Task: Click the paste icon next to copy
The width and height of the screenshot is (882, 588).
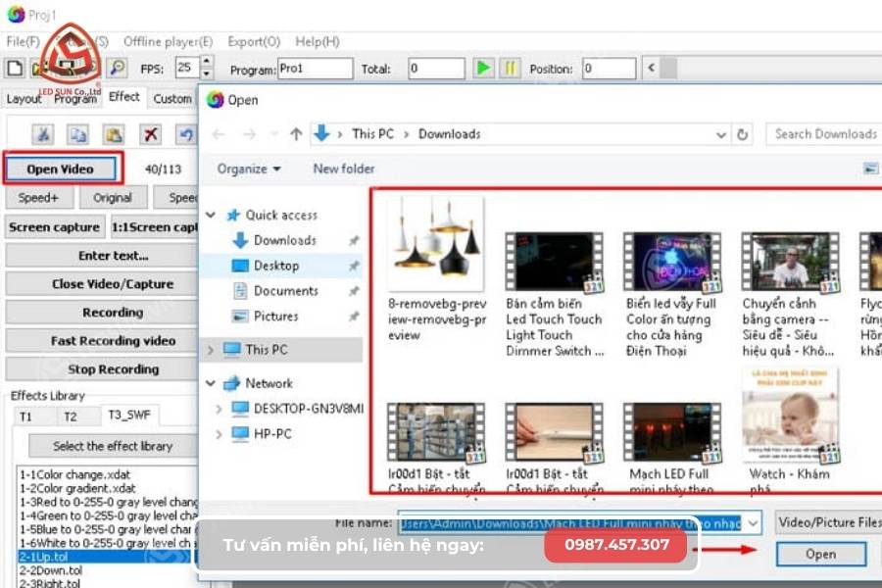Action: 114,133
